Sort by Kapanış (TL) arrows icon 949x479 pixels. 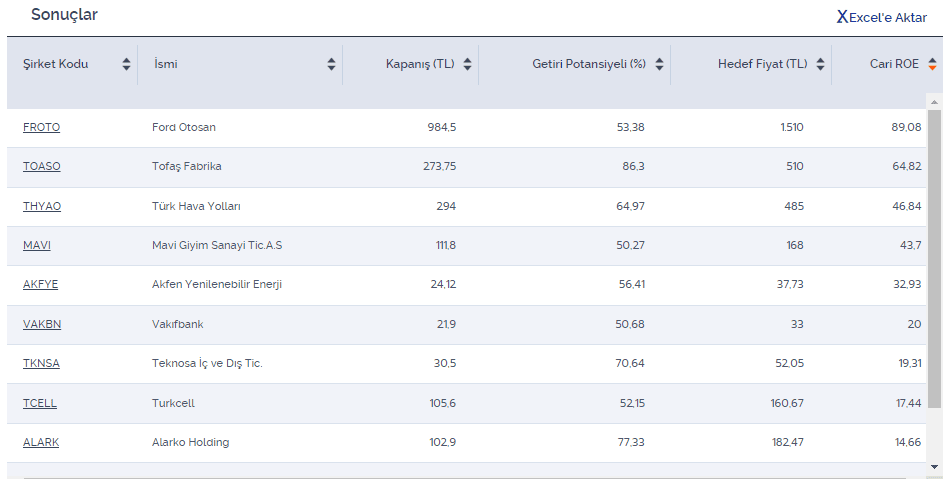[x=468, y=64]
